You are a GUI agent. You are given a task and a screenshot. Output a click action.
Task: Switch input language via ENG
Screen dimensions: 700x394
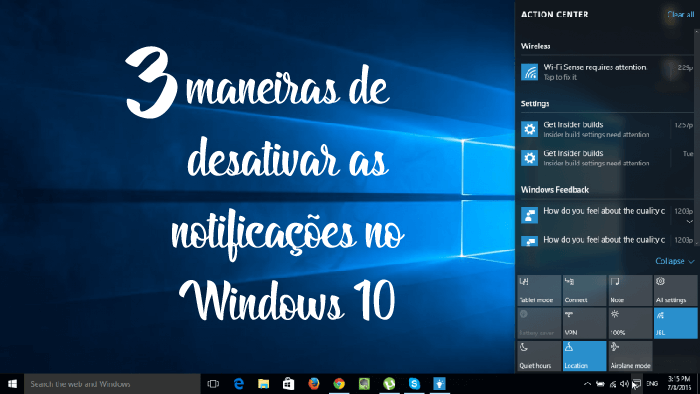pyautogui.click(x=652, y=384)
